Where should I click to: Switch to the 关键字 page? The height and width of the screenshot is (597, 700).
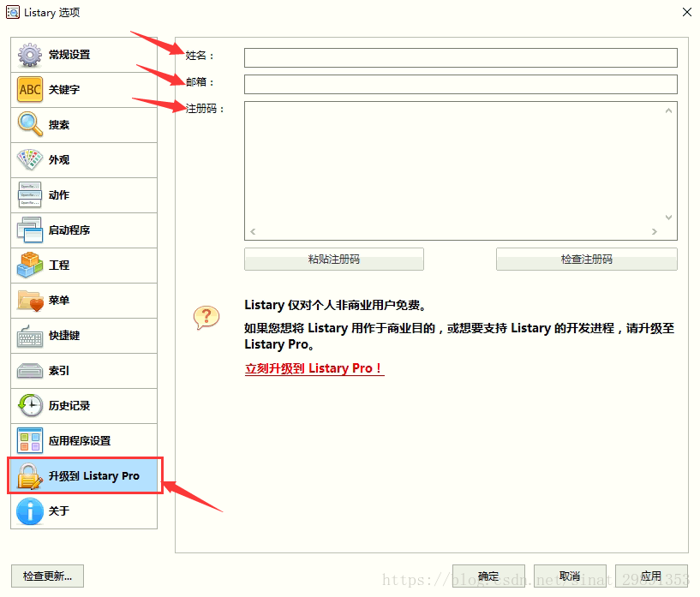coord(84,90)
